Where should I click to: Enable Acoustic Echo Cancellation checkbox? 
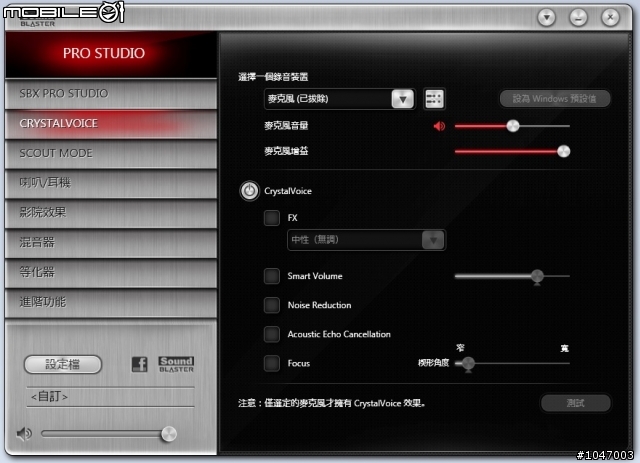pyautogui.click(x=272, y=334)
